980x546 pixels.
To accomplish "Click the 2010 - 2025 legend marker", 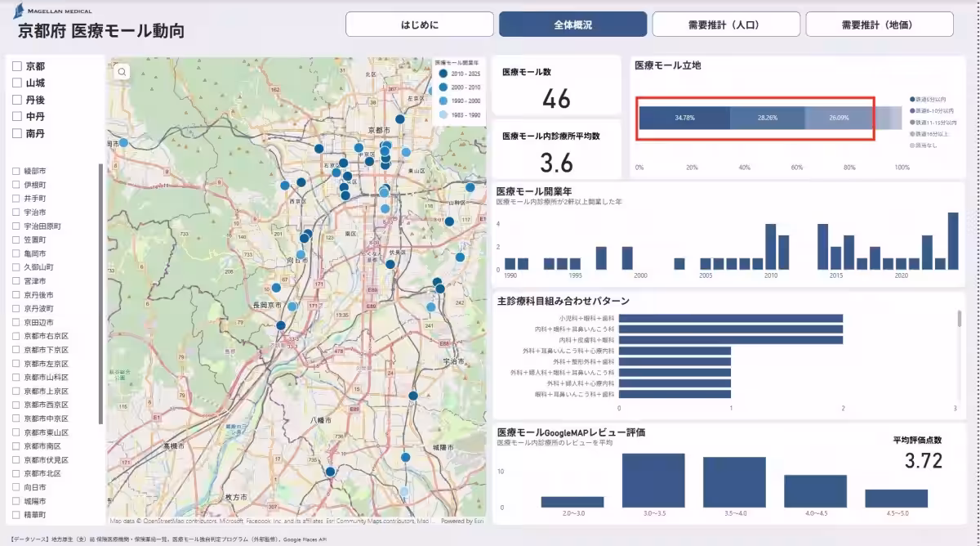I will [x=443, y=74].
